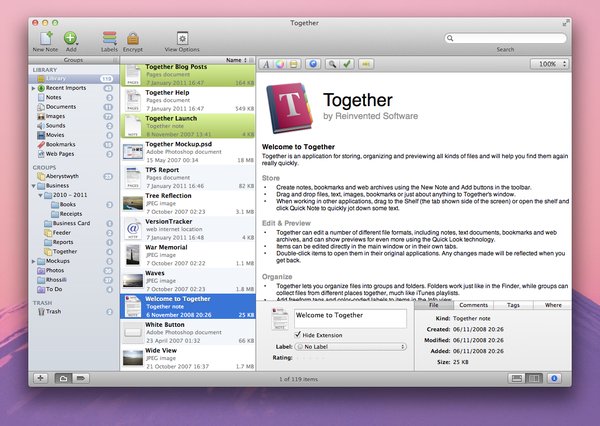
Task: Sort list by Name column header
Action: point(188,60)
